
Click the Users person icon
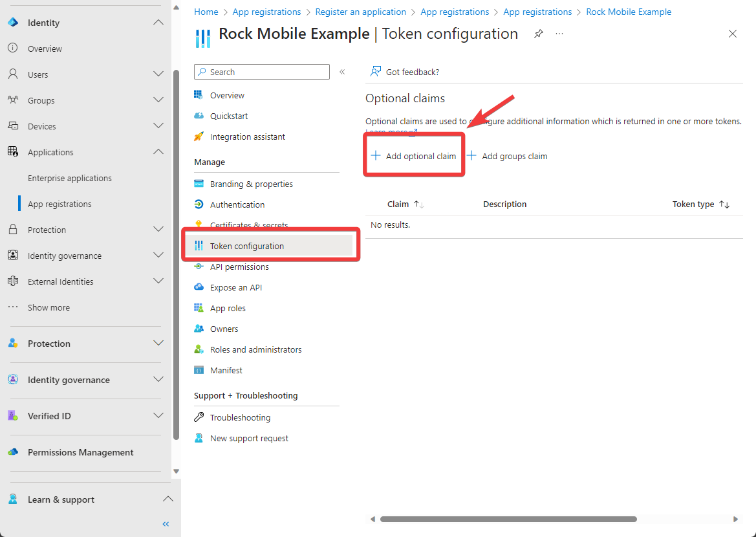pos(13,74)
